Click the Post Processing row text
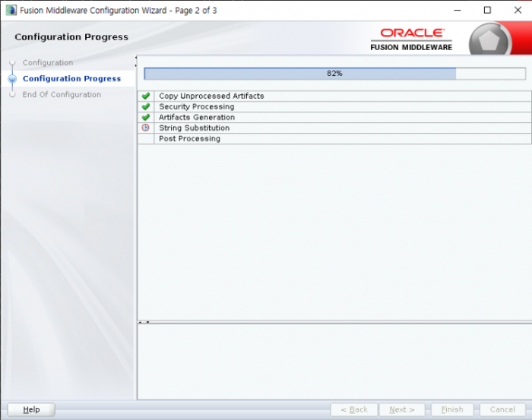This screenshot has width=532, height=420. (189, 139)
